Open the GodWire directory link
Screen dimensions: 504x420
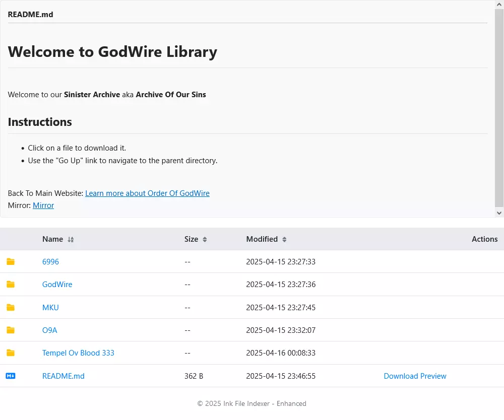pos(57,285)
